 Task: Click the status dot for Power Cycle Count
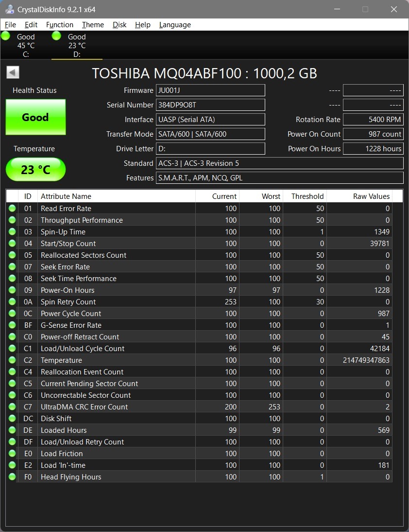pos(12,313)
